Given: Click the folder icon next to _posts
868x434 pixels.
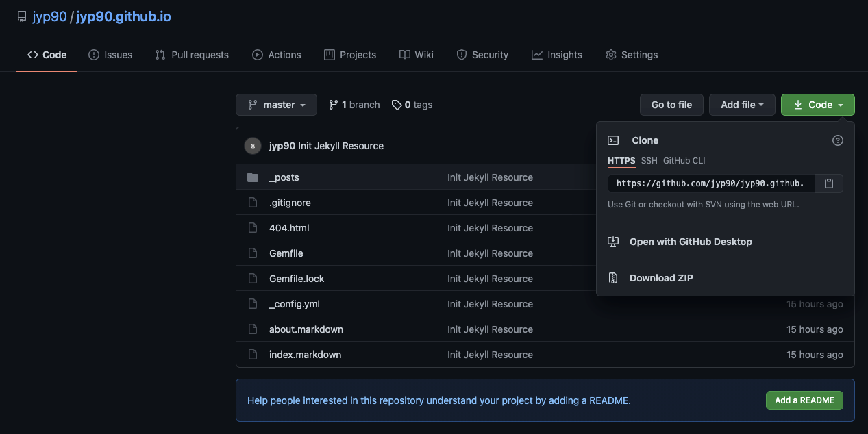Looking at the screenshot, I should [x=253, y=177].
